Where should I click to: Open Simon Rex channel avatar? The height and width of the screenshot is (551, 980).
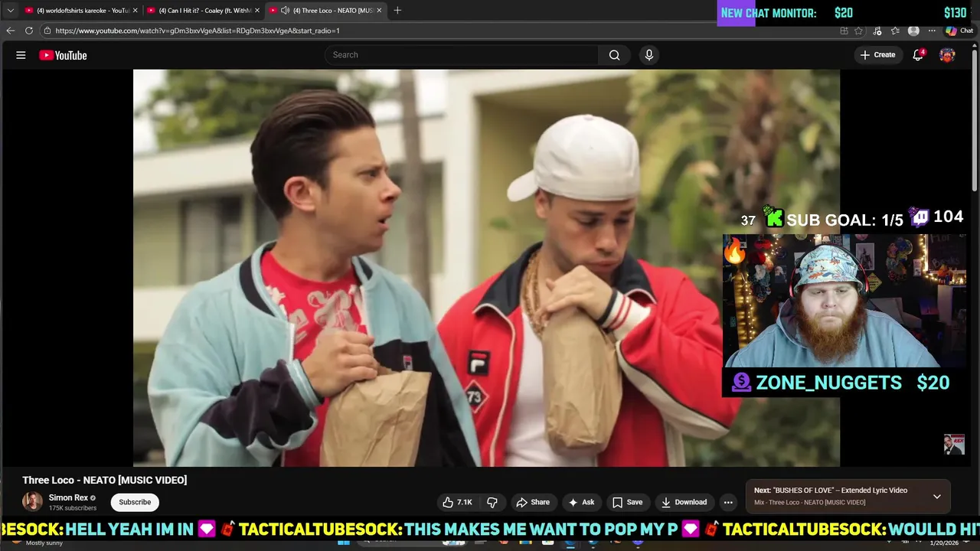coord(32,502)
